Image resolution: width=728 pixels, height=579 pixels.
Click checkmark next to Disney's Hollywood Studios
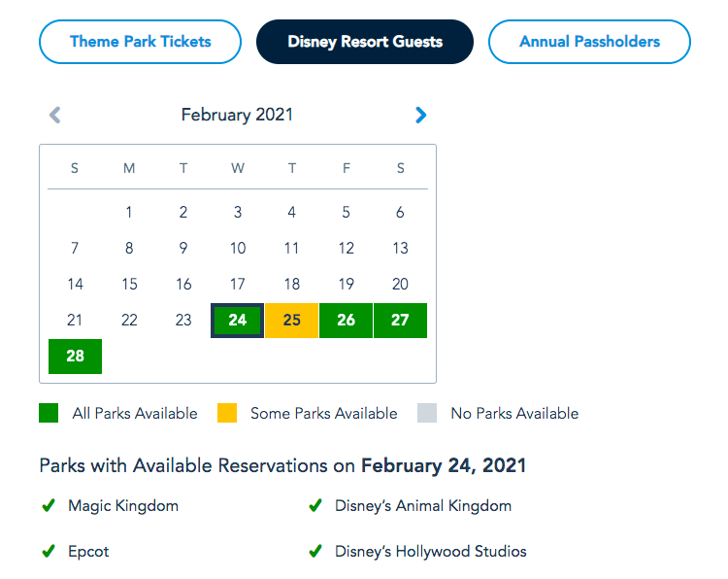click(x=314, y=552)
